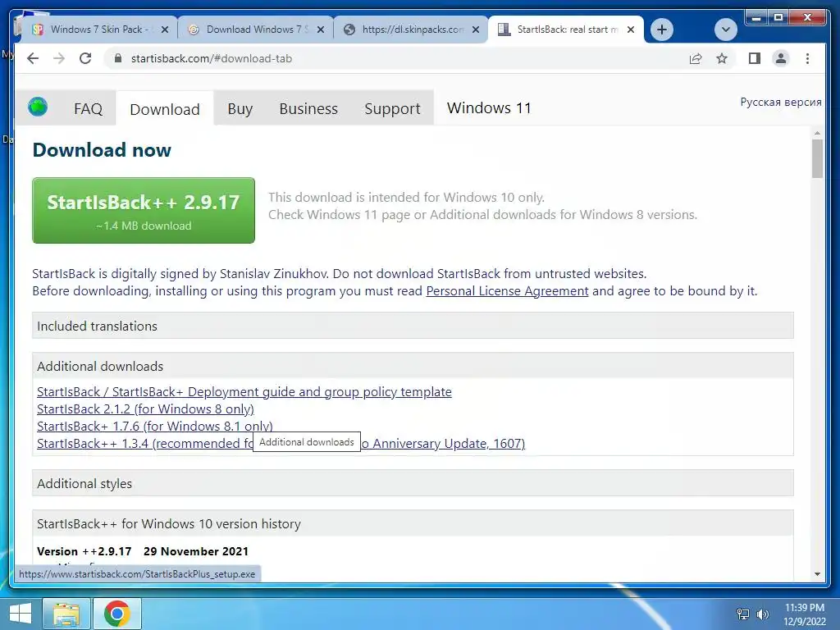The height and width of the screenshot is (630, 840).
Task: Open volume control tray icon
Action: tap(762, 614)
